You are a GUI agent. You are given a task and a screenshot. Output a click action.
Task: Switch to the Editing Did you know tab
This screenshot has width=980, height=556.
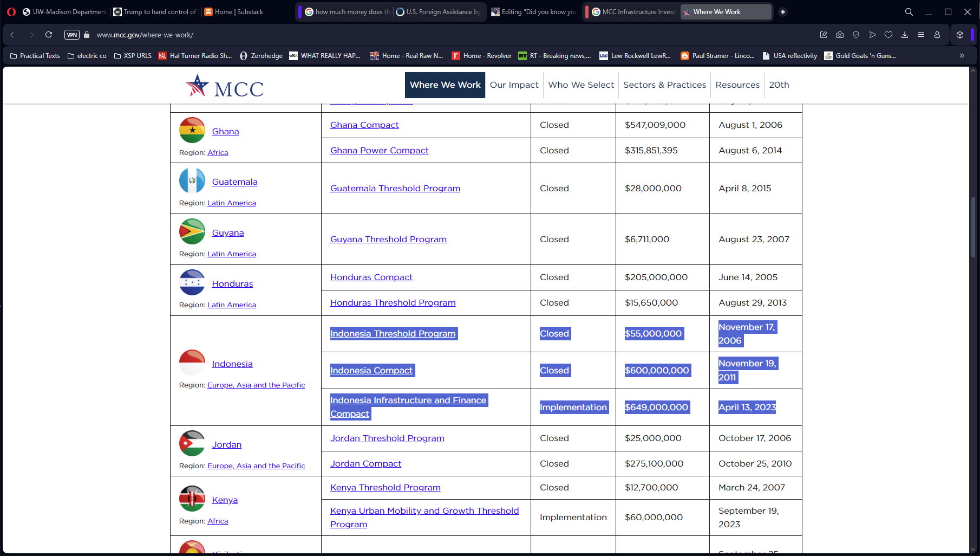pyautogui.click(x=534, y=12)
